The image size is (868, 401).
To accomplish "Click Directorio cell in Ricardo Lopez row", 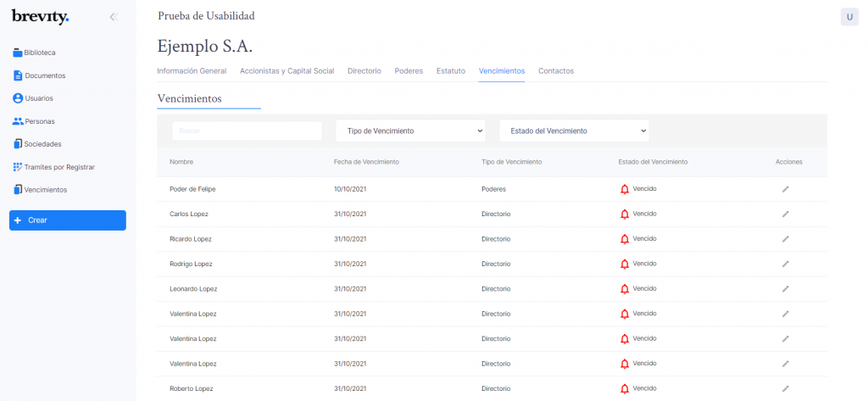I will point(496,239).
